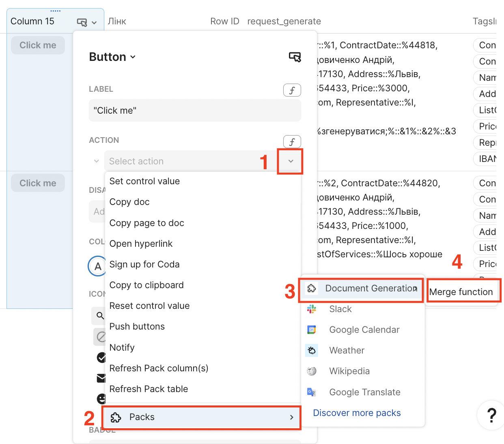Choose the magnifier search icon option

100,315
